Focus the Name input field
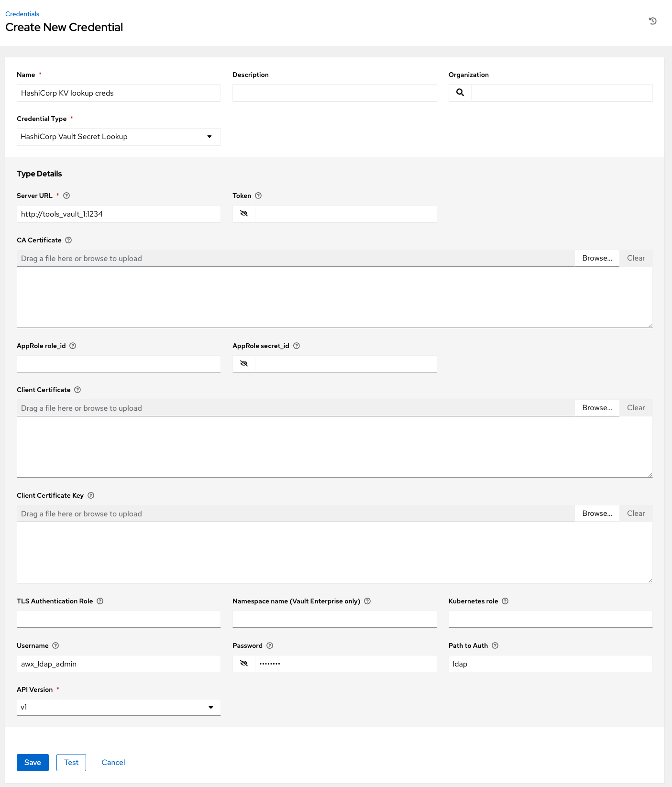The image size is (672, 787). 119,93
